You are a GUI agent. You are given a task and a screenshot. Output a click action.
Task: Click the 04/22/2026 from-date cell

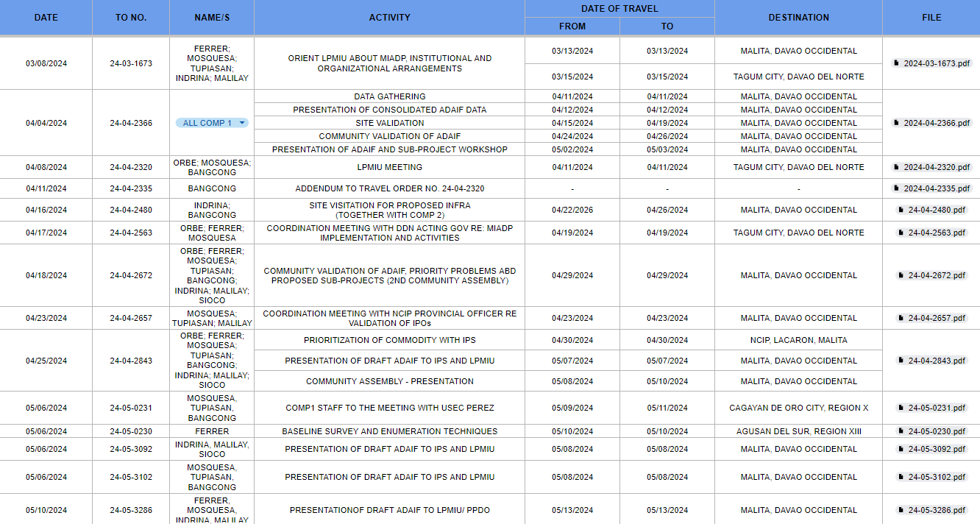pos(572,210)
